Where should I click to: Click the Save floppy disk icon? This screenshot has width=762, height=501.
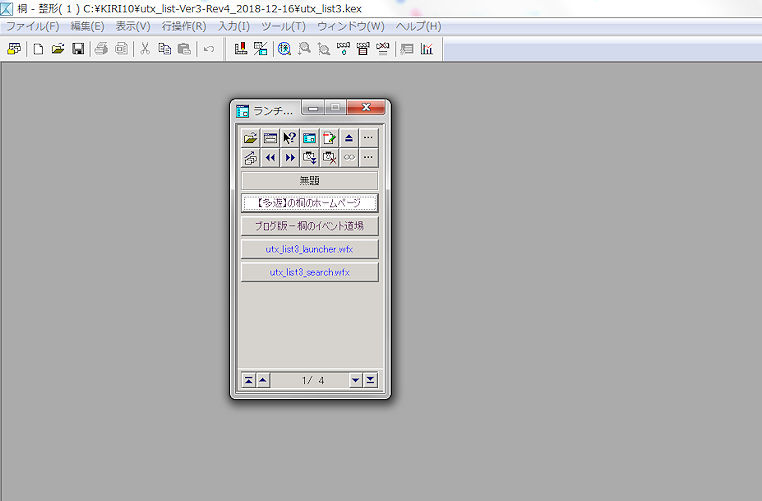pos(78,48)
